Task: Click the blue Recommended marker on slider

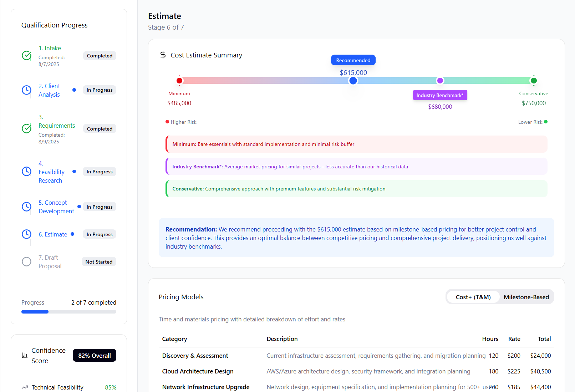Action: 353,81
